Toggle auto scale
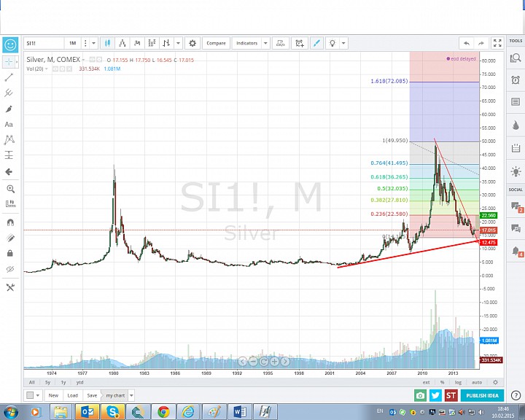The image size is (525, 420). click(x=477, y=382)
